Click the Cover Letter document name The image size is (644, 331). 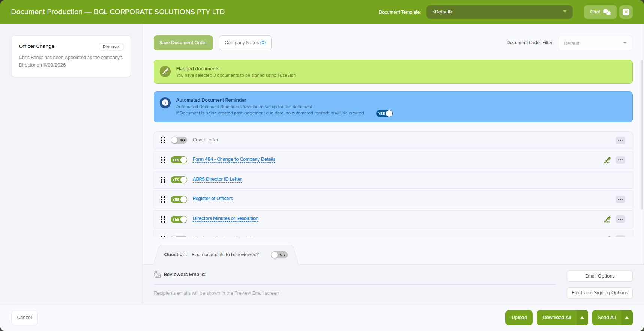[x=206, y=140]
